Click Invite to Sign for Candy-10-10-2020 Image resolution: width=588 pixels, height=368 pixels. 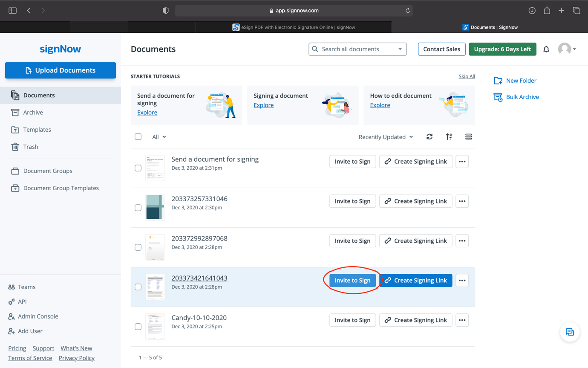tap(352, 320)
